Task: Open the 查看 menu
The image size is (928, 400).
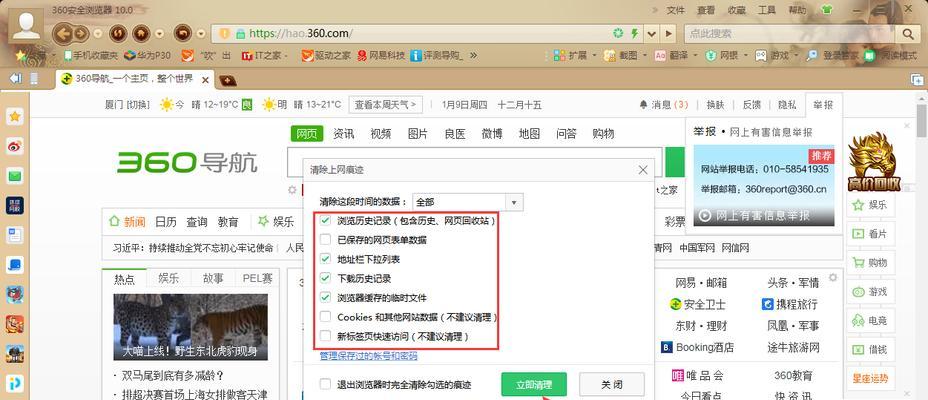Action: click(x=706, y=10)
